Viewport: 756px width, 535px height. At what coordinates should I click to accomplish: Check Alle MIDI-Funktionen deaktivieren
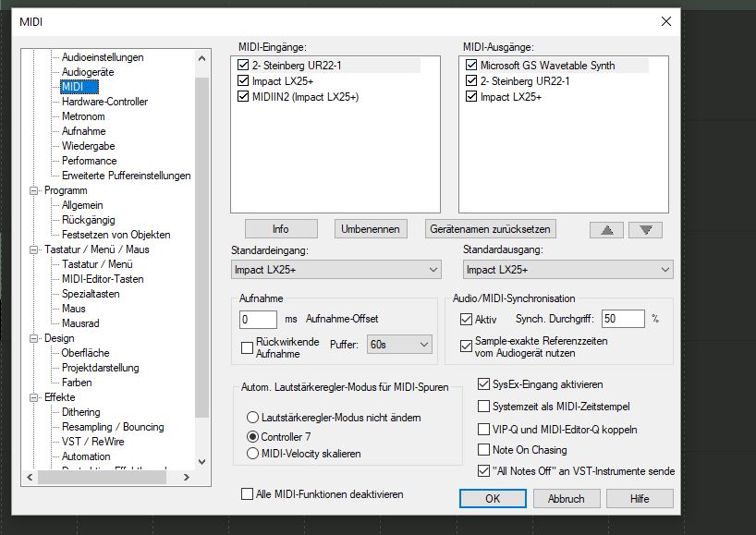pos(247,494)
